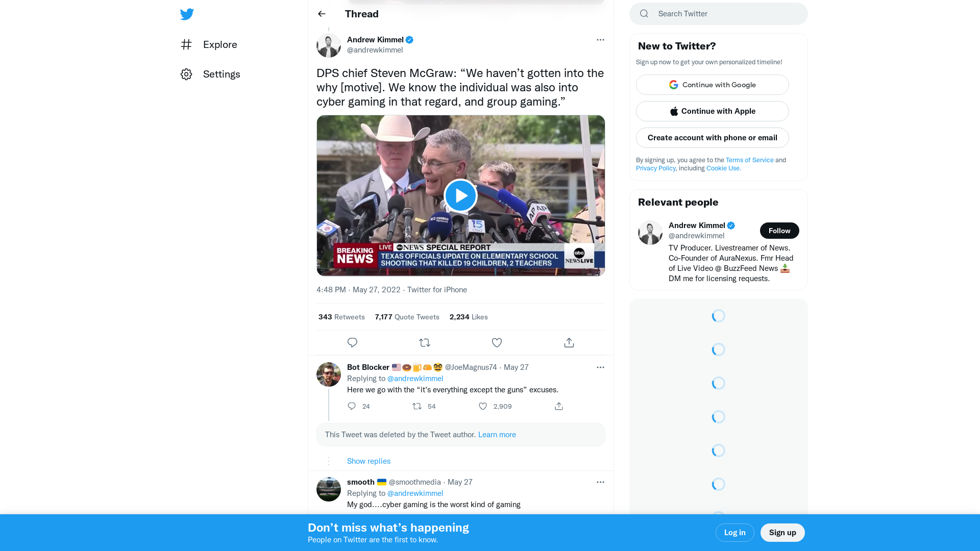Open @andrewkimmel handle under tweet author
The height and width of the screenshot is (551, 980).
coord(375,50)
